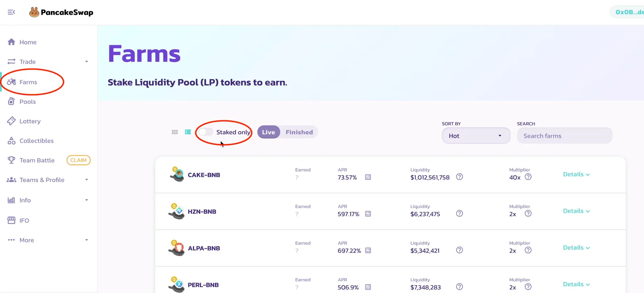Expand Details for CAKE-BNB farm

(576, 174)
